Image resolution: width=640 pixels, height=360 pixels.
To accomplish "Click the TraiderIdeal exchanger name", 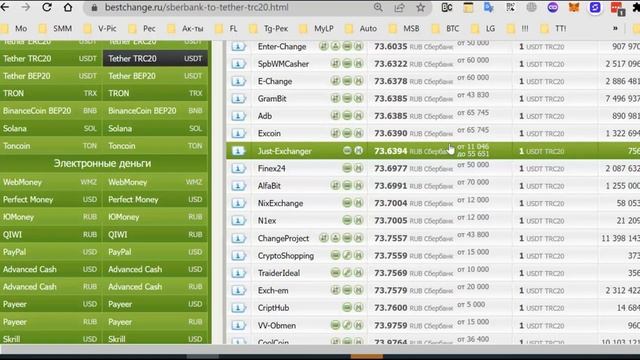I will pyautogui.click(x=279, y=273).
